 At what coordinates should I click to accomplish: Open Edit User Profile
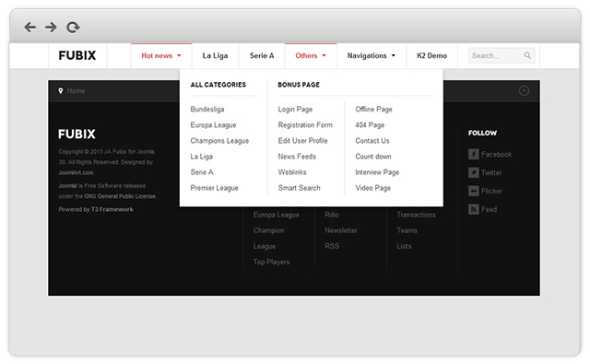point(303,141)
